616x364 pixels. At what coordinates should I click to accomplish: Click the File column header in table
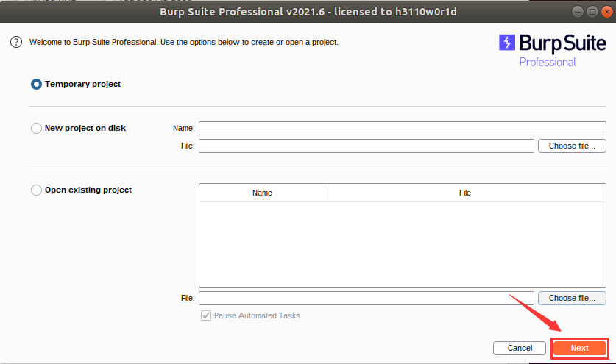click(465, 193)
